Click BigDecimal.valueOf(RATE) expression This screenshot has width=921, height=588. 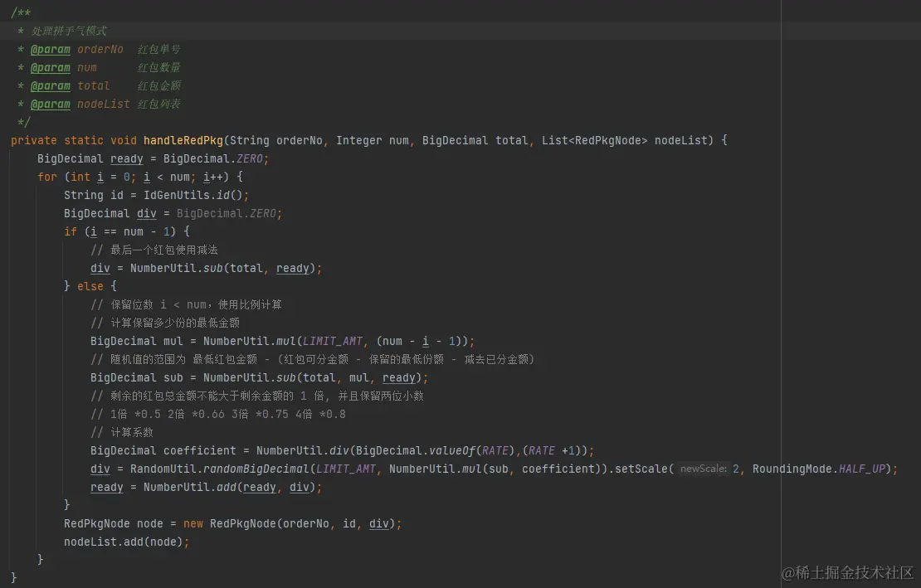(x=435, y=450)
